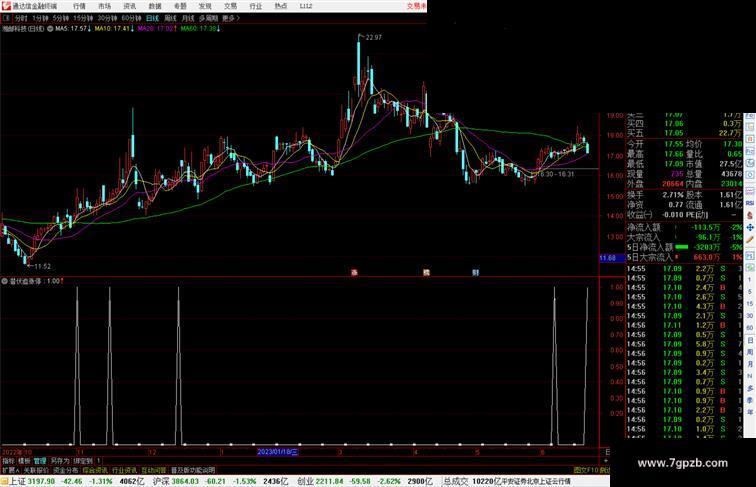Click the 周 weekly shortcut in sidebar
Image resolution: width=756 pixels, height=487 pixels.
pyautogui.click(x=750, y=352)
